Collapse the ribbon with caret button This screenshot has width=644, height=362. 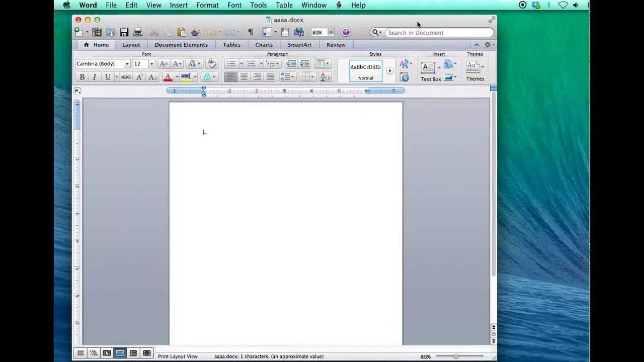[x=477, y=45]
